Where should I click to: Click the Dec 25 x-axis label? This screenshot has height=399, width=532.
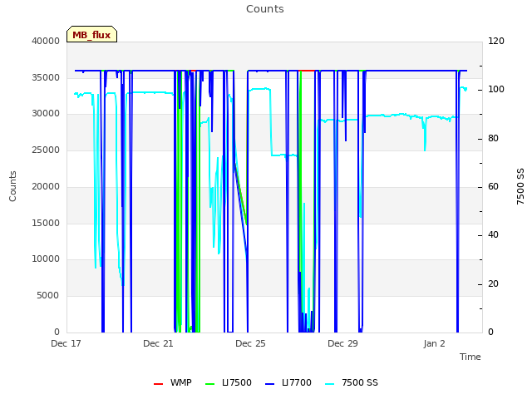click(250, 343)
